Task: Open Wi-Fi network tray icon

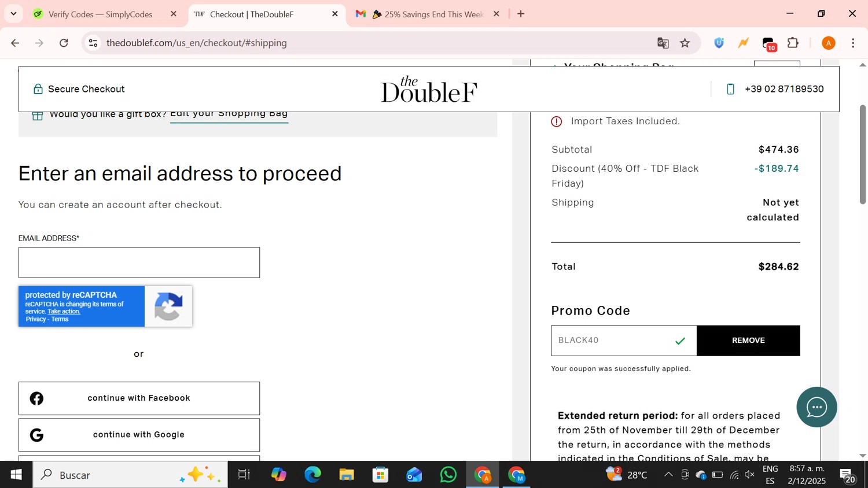Action: point(734,475)
